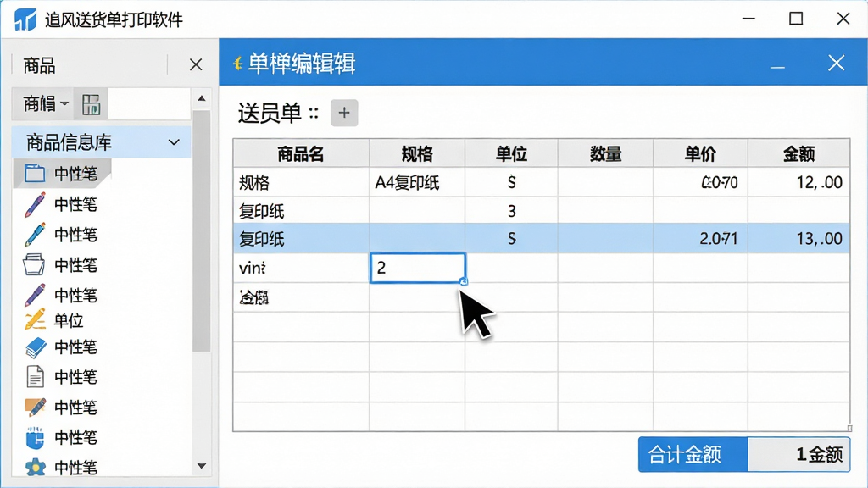Viewport: 868px width, 488px height.
Task: Select the 2.0·71 unit price cell
Action: click(x=700, y=238)
